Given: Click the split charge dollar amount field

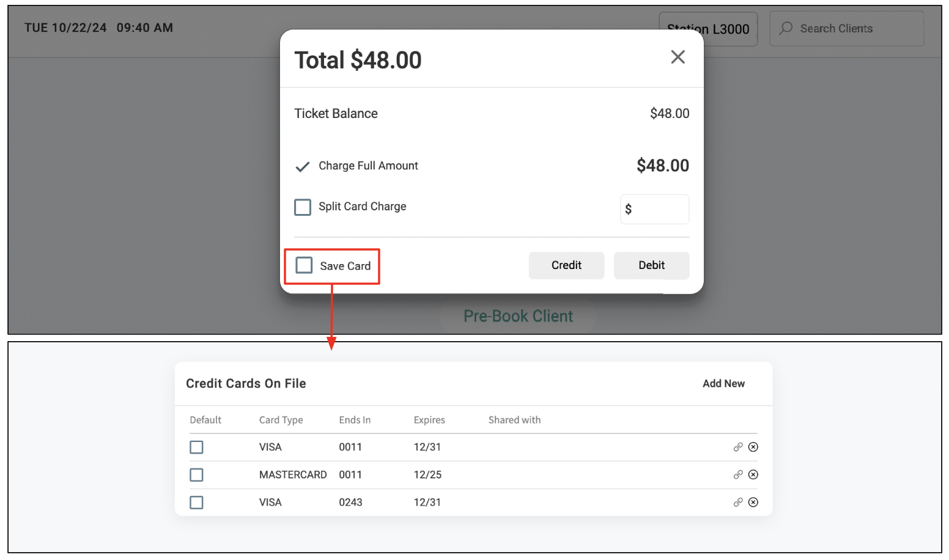Looking at the screenshot, I should point(654,209).
